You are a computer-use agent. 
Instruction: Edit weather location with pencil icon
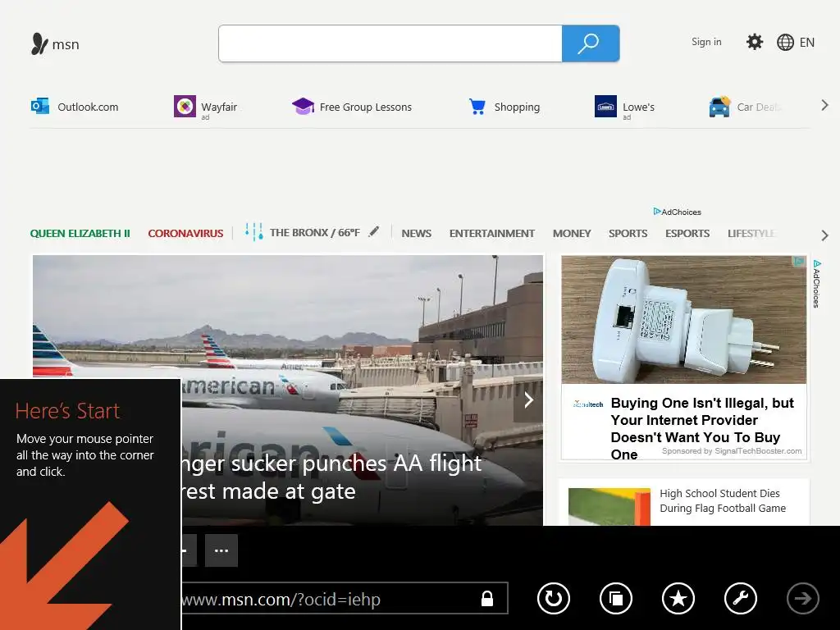point(374,231)
